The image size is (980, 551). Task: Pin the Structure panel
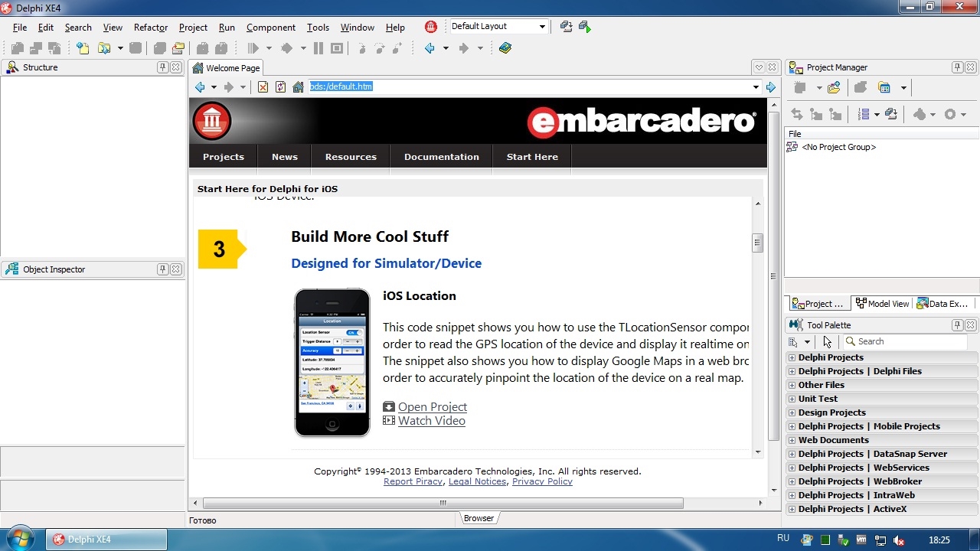point(163,67)
